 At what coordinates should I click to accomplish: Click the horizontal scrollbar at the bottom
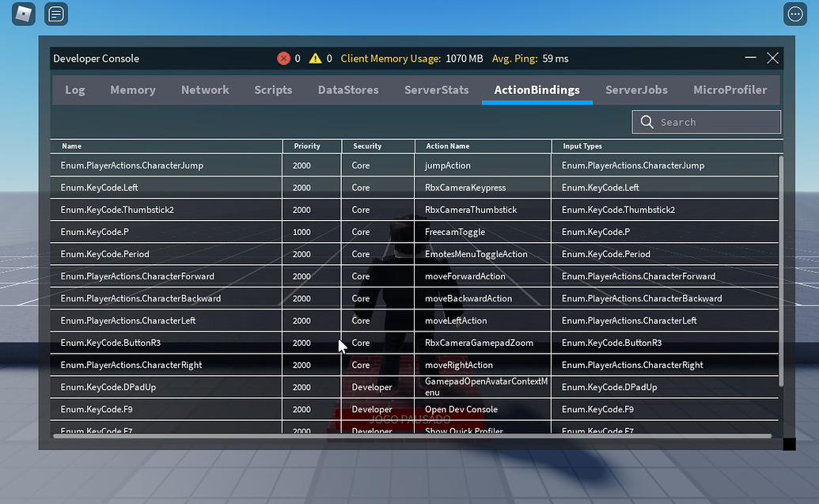pos(411,435)
